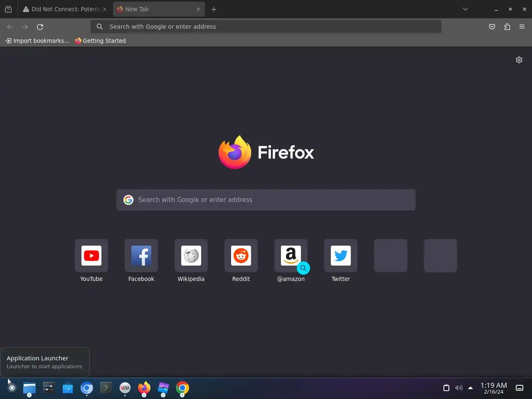Open Chromium browser from the taskbar
Image resolution: width=532 pixels, height=399 pixels.
pyautogui.click(x=87, y=388)
